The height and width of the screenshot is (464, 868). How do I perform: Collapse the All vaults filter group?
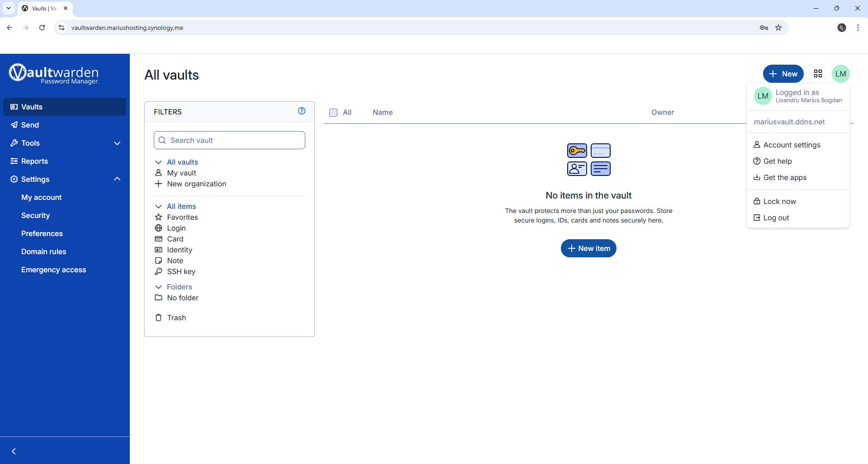pyautogui.click(x=158, y=162)
